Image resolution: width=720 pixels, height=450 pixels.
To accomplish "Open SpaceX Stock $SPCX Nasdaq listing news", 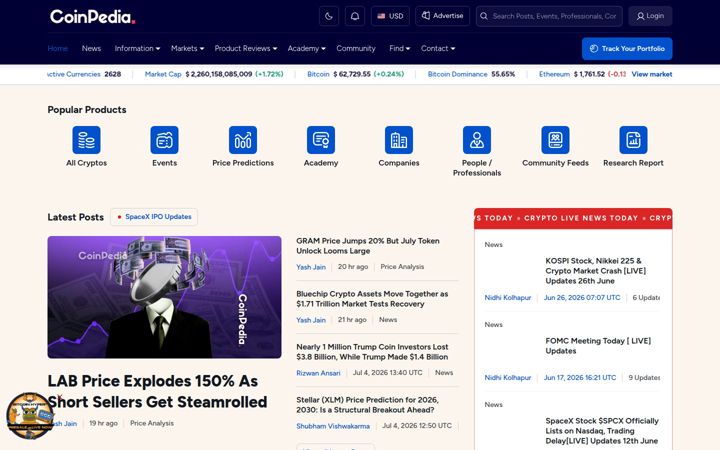I will point(602,431).
